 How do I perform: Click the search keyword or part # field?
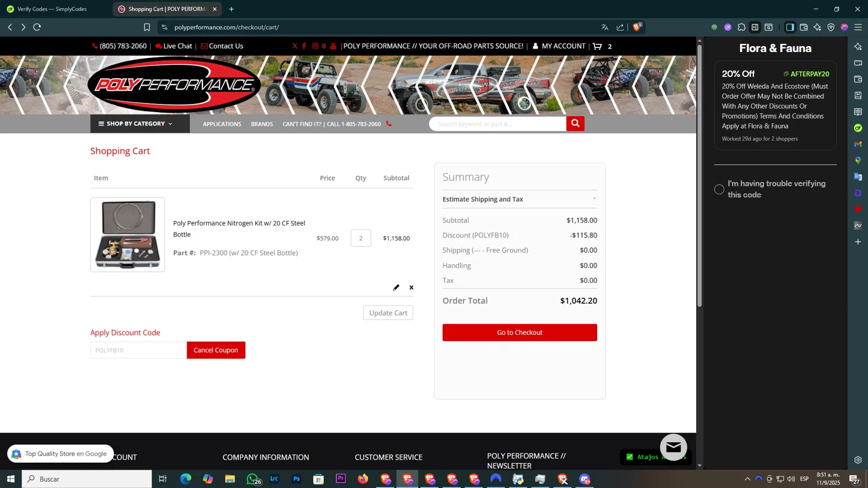[x=498, y=124]
